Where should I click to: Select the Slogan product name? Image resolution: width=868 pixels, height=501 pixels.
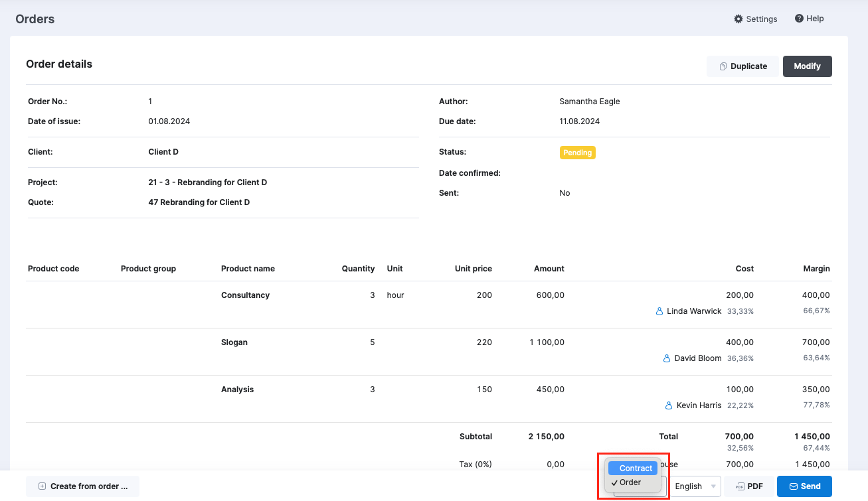[234, 342]
